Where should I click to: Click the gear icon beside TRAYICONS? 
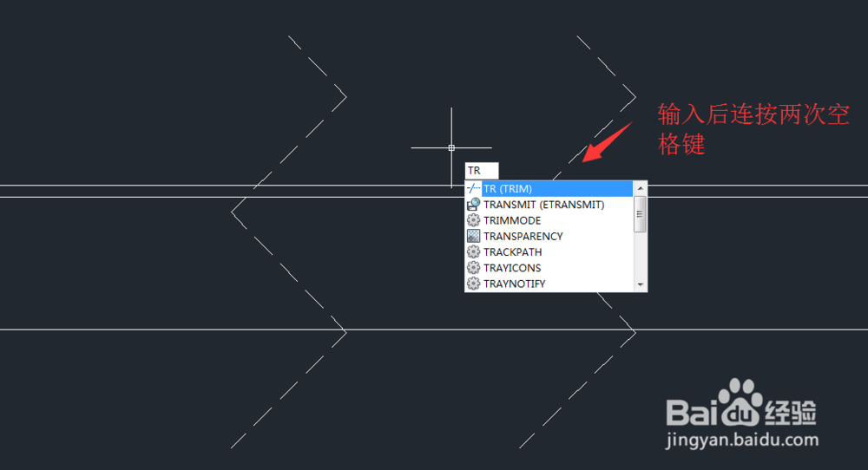click(473, 268)
